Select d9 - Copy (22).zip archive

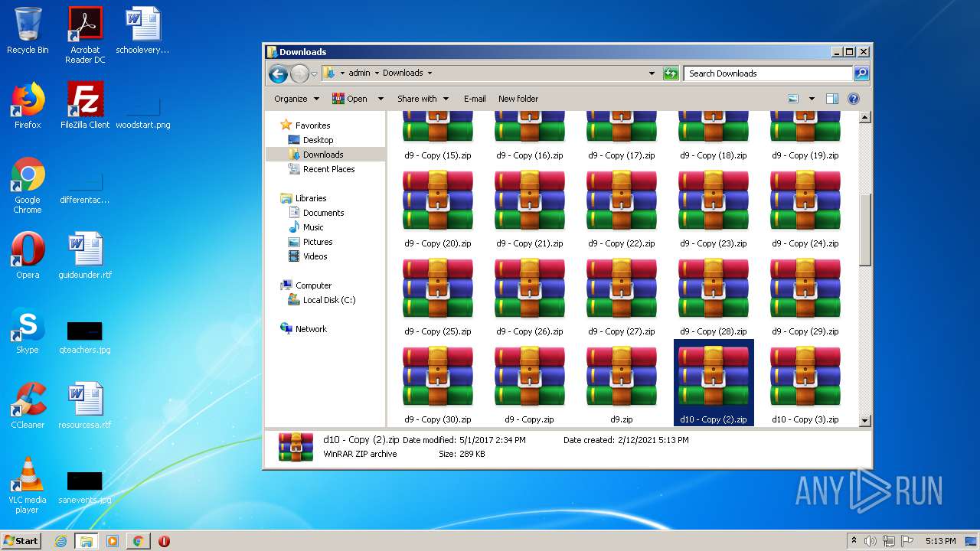(x=622, y=208)
